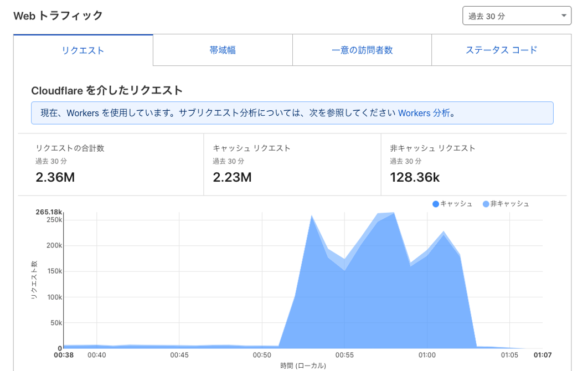Image resolution: width=588 pixels, height=371 pixels.
Task: Click the リクエスト tab
Action: coord(83,50)
